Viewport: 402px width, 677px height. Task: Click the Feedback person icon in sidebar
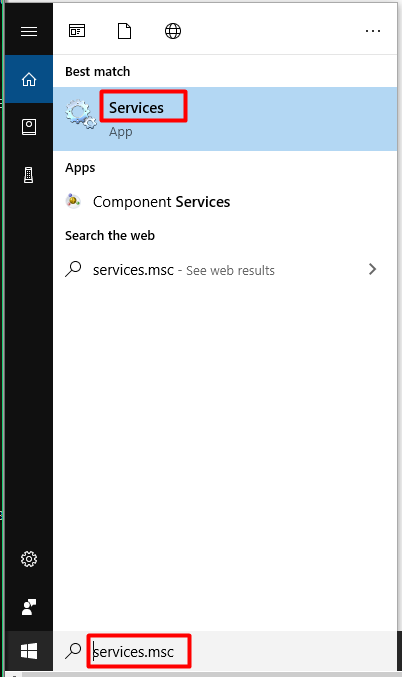(x=29, y=607)
